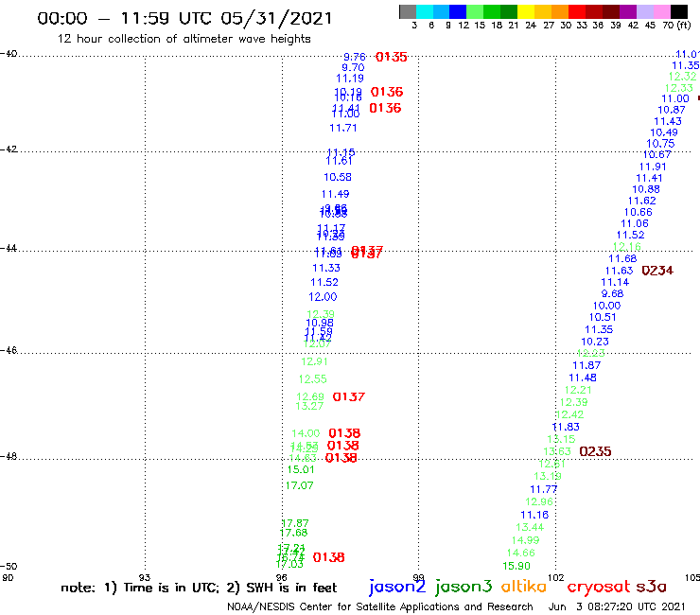The height and width of the screenshot is (615, 700).
Task: Click the wave height value 11.91
Action: 653,167
